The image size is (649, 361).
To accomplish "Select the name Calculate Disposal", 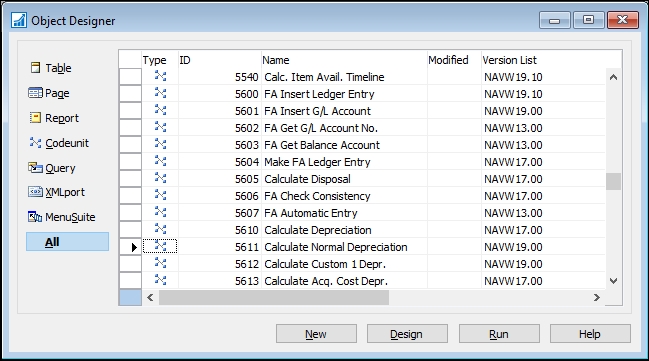I will [x=307, y=179].
